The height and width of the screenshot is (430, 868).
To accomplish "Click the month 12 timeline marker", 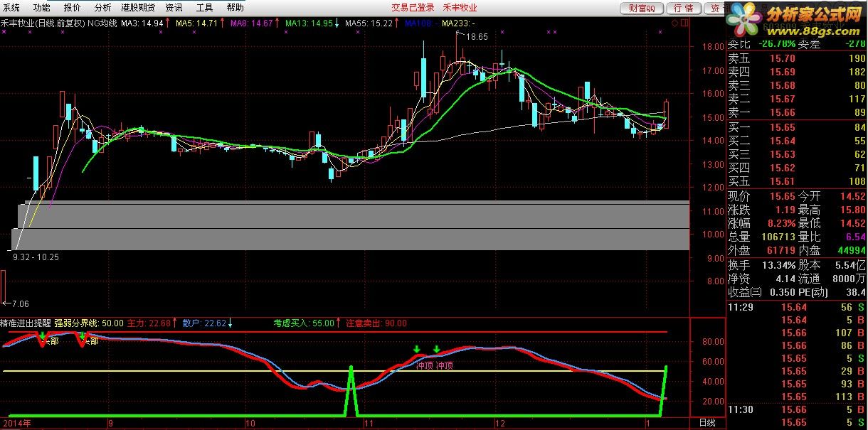I will point(499,424).
